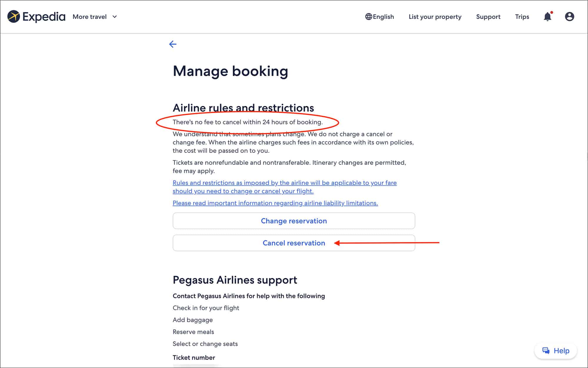
Task: Open airline liability limitations link
Action: point(275,203)
